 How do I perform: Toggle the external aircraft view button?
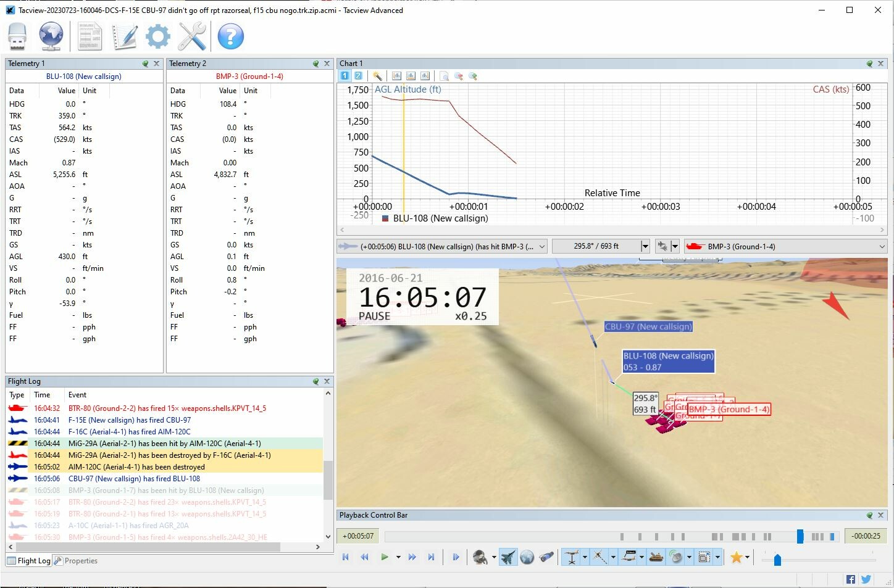[x=508, y=557]
